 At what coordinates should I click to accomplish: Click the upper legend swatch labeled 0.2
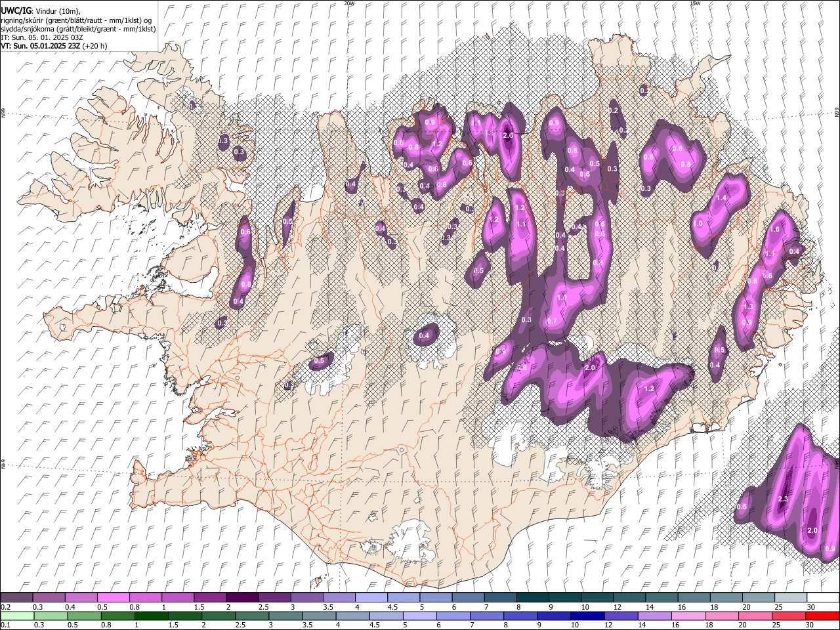click(x=16, y=597)
